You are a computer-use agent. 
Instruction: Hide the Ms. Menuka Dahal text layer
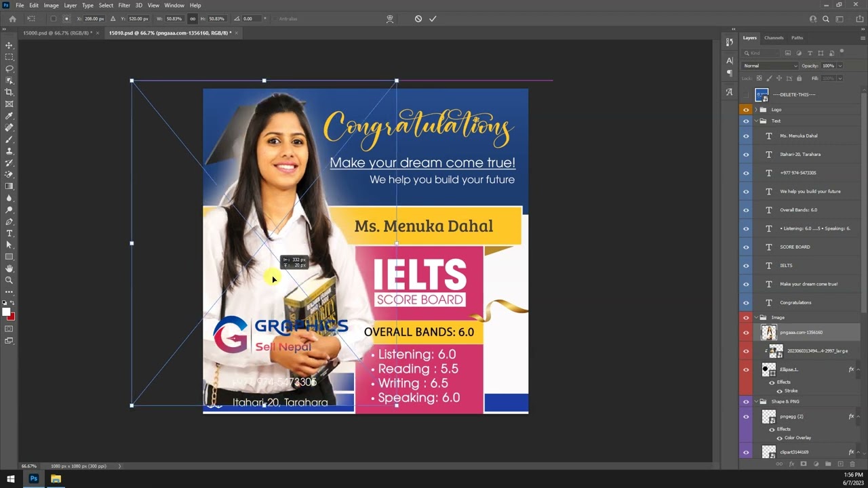point(746,136)
